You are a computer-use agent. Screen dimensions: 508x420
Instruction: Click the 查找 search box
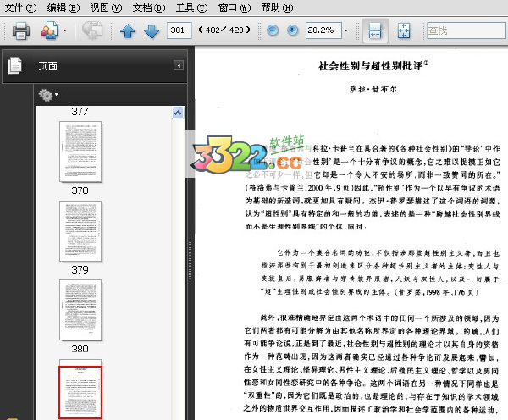(466, 30)
